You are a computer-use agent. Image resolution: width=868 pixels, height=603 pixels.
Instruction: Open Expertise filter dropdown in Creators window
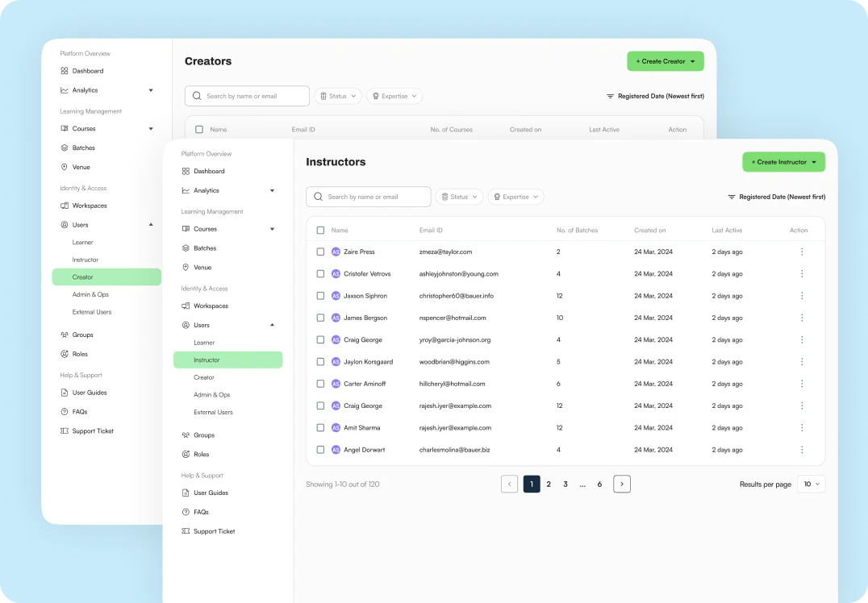(x=394, y=96)
